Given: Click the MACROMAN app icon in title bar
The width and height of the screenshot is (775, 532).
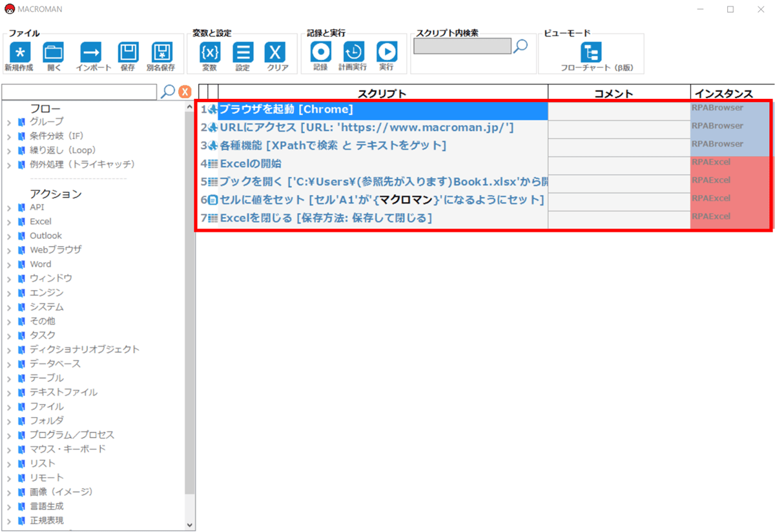Looking at the screenshot, I should (8, 9).
